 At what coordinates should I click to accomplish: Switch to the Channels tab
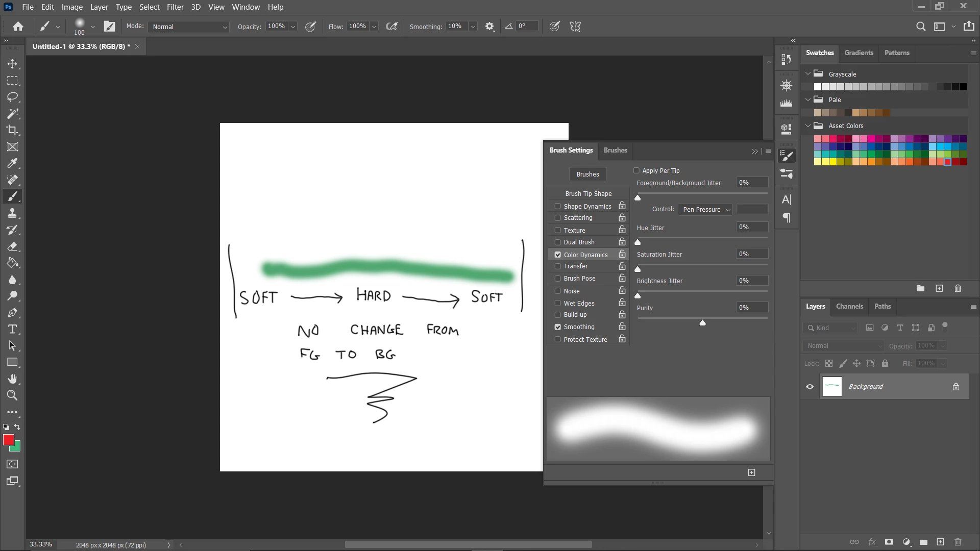point(849,307)
